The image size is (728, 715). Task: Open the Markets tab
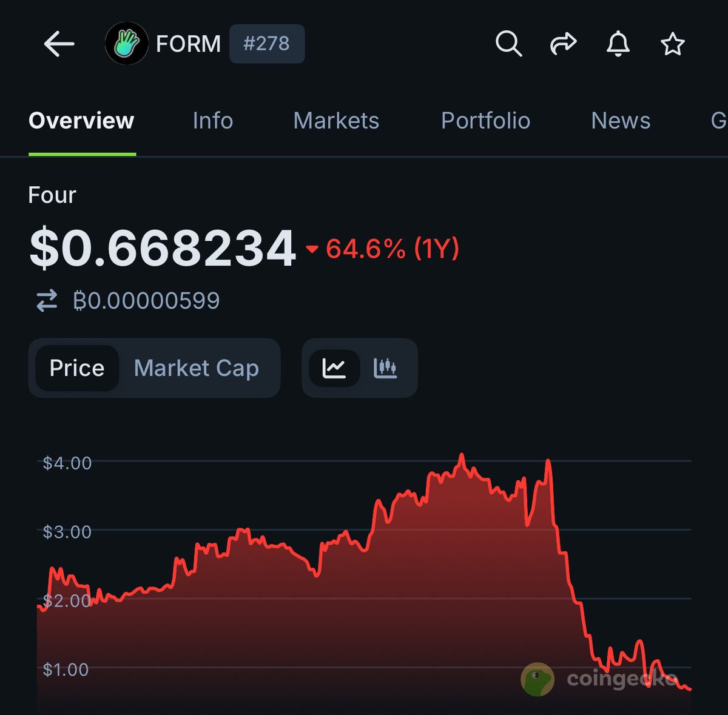336,121
